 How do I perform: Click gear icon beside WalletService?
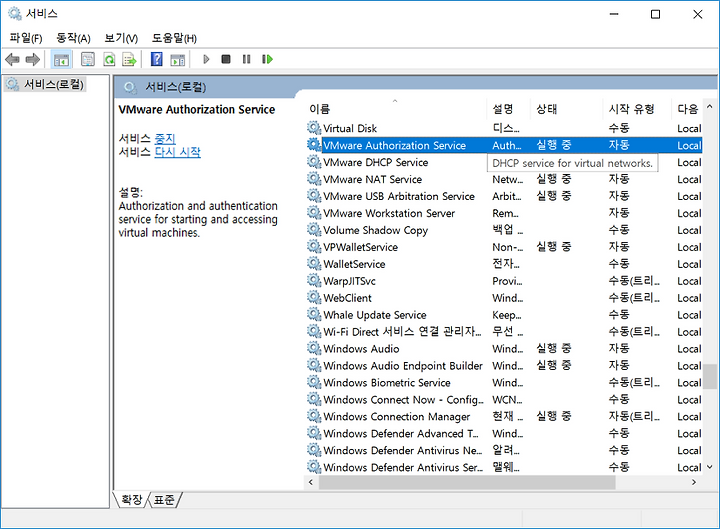coord(314,264)
